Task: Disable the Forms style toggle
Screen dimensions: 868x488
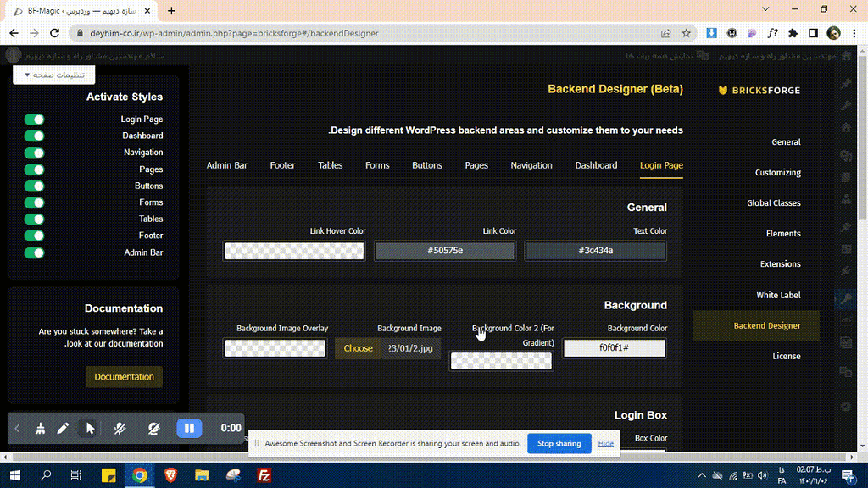Action: [33, 202]
